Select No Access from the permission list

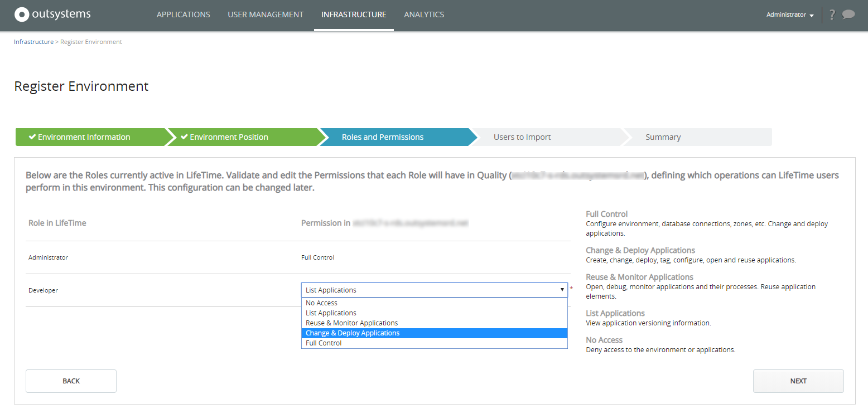click(321, 303)
